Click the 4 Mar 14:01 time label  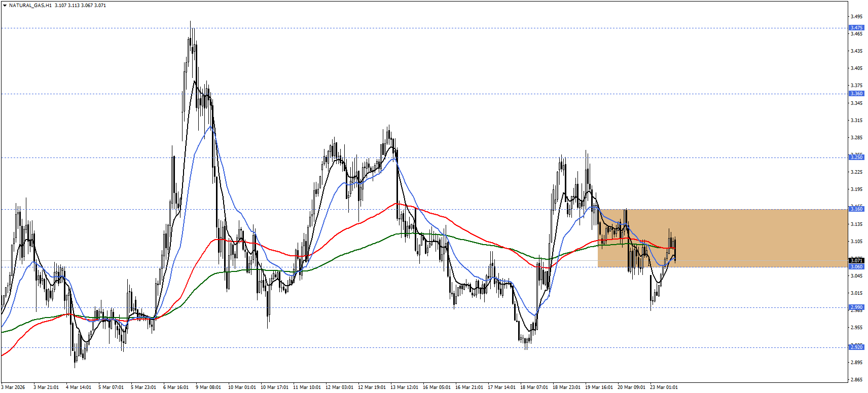79,387
